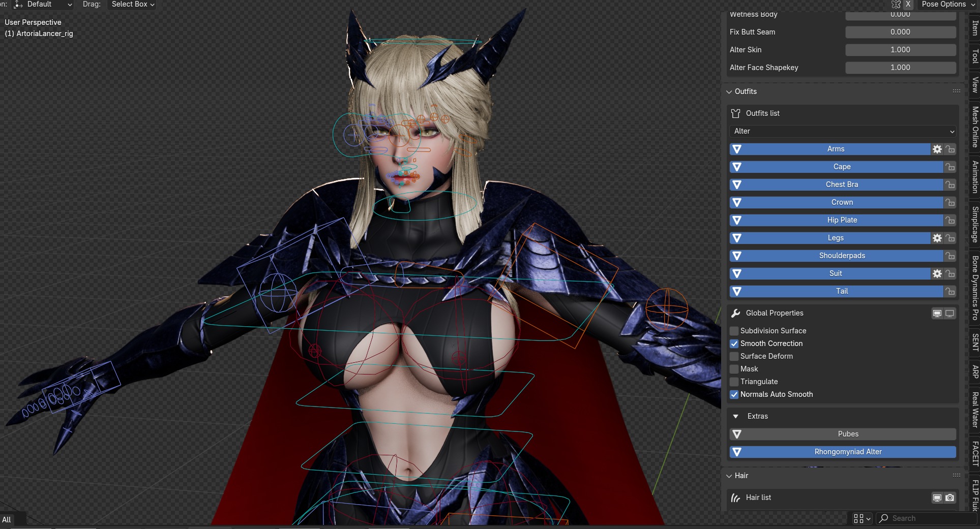The width and height of the screenshot is (980, 529).
Task: Click the Global Properties wrench icon
Action: [x=735, y=313]
